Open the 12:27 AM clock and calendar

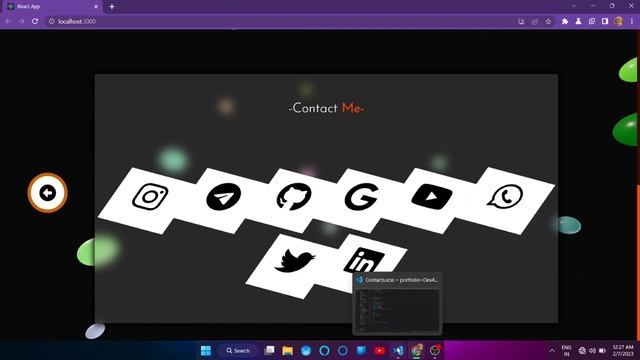pyautogui.click(x=623, y=351)
